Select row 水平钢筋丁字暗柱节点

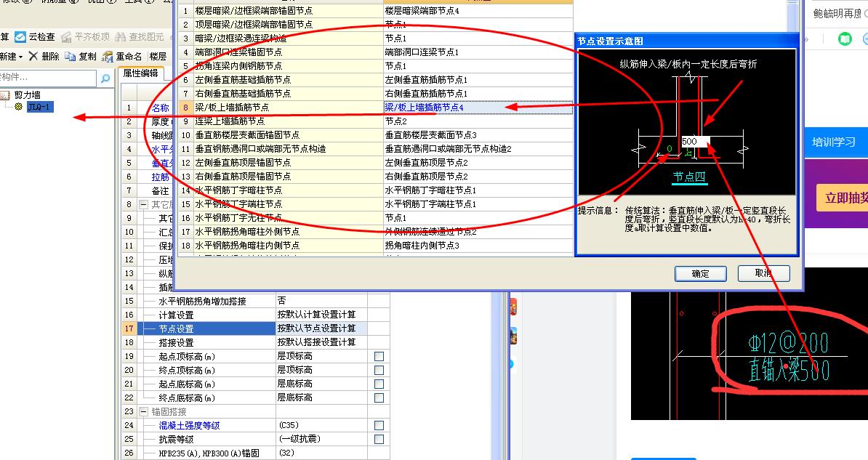(x=288, y=190)
